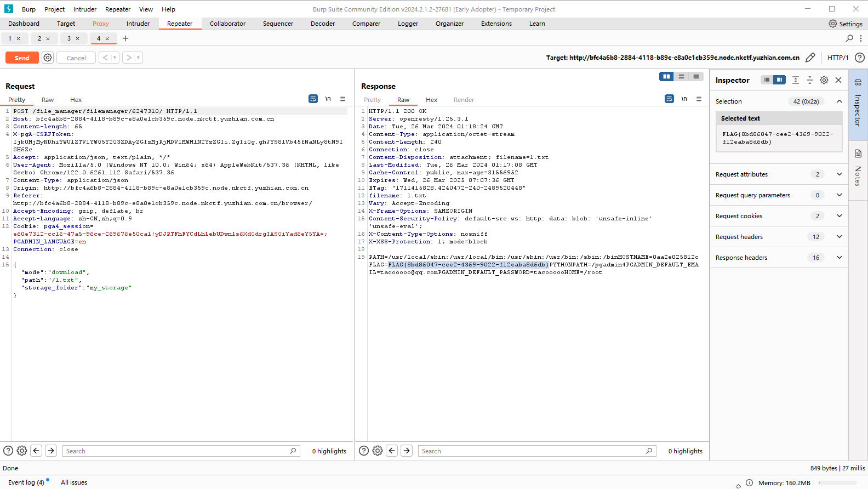Click the Burp Suite logo icon
This screenshot has height=489, width=868.
(9, 9)
